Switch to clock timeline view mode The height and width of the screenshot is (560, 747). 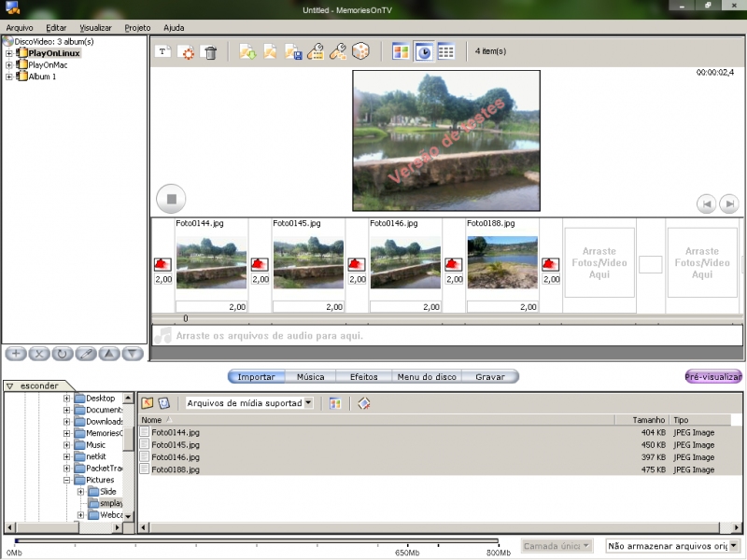423,52
